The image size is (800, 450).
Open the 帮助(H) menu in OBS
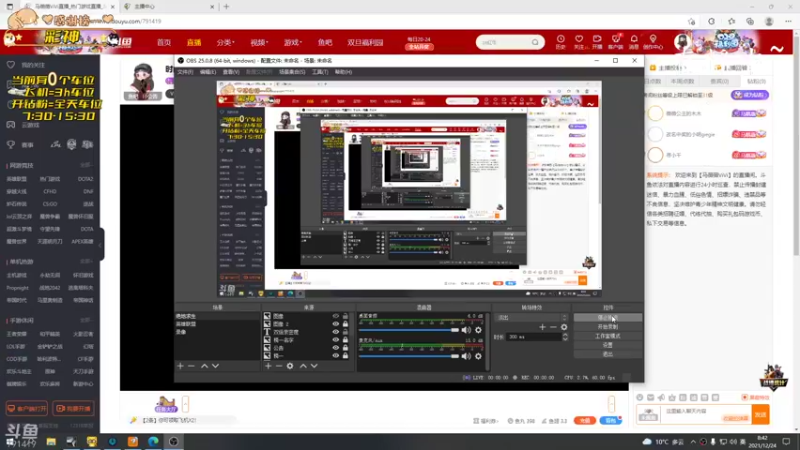coord(343,72)
